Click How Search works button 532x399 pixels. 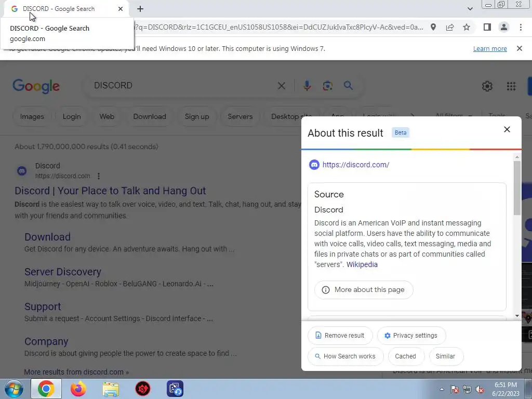pos(345,356)
